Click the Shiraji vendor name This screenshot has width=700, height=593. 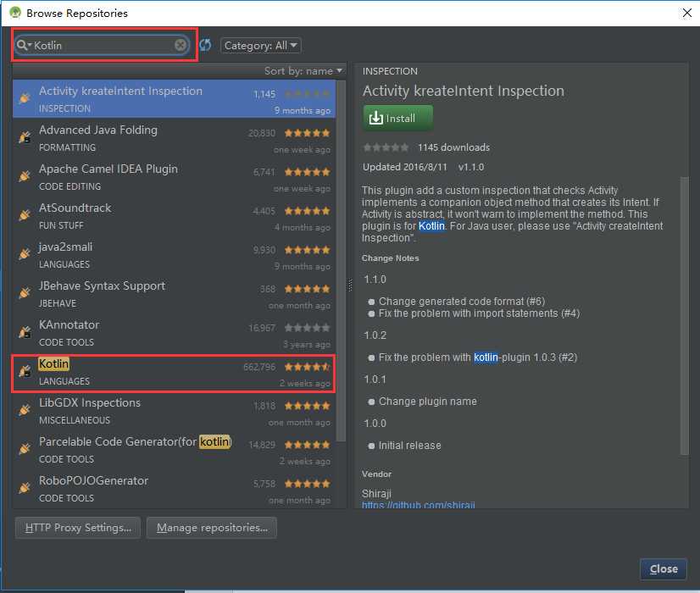[377, 494]
